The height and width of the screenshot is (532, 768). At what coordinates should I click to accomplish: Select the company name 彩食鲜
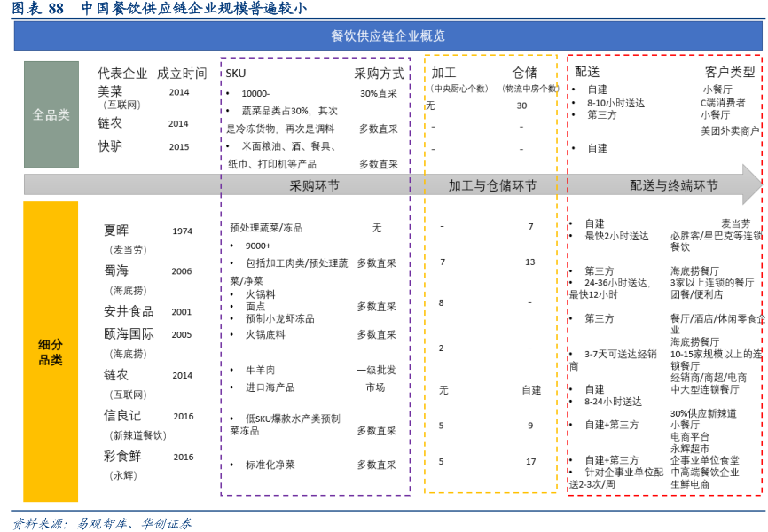[122, 456]
